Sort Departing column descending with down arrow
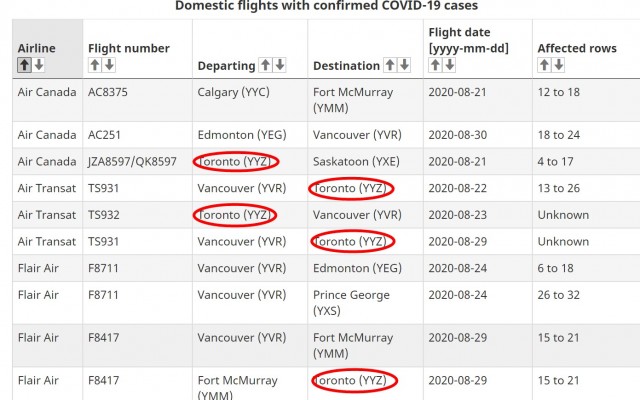 click(x=279, y=65)
